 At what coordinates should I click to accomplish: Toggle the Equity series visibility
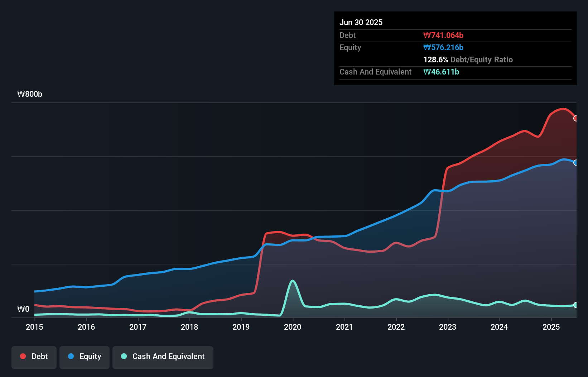click(x=84, y=356)
